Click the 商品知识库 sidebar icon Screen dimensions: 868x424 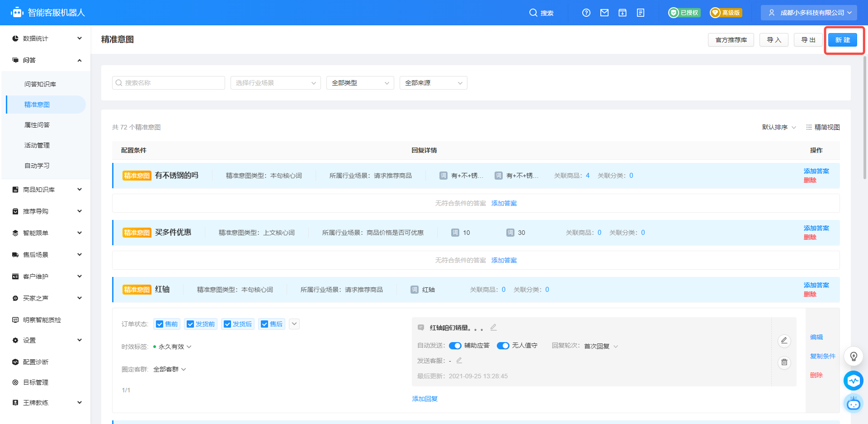(15, 190)
